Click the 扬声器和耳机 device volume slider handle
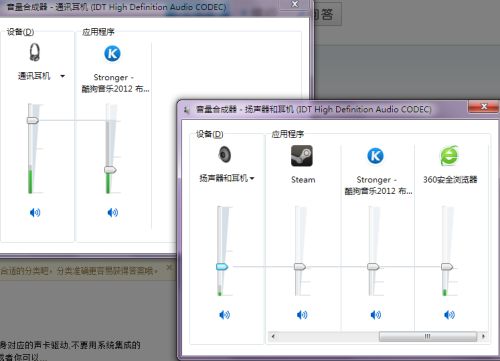Screen dimensions: 500x361 (222, 266)
